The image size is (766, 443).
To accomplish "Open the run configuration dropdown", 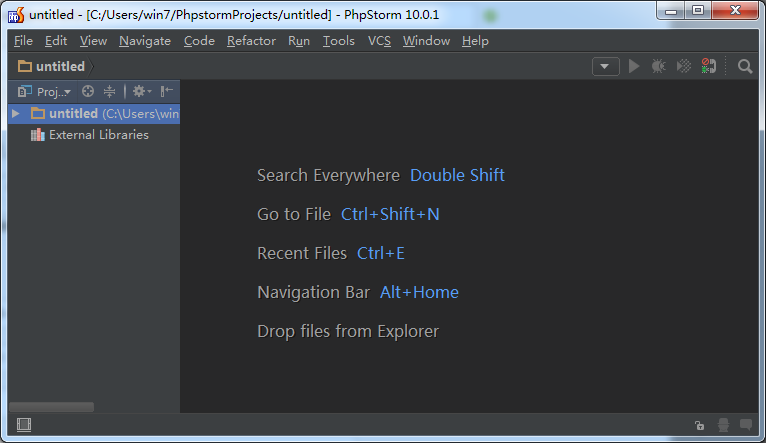I will [x=606, y=66].
